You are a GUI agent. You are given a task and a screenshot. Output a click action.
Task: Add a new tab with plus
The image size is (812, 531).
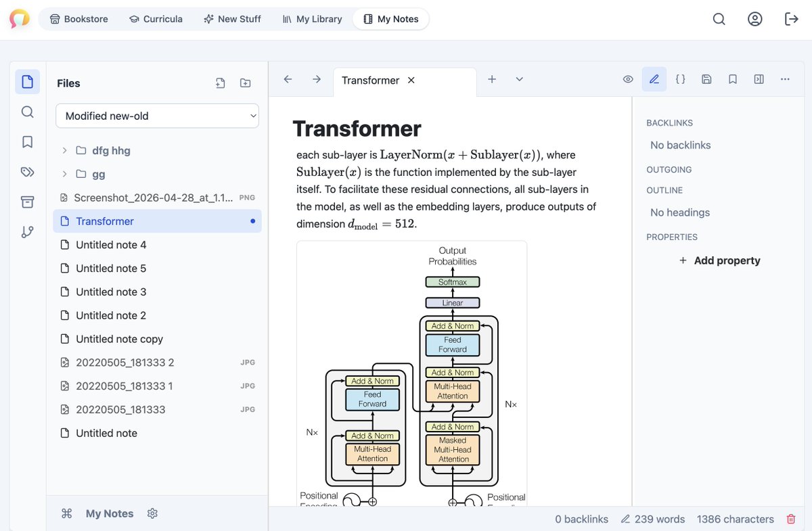coord(492,79)
